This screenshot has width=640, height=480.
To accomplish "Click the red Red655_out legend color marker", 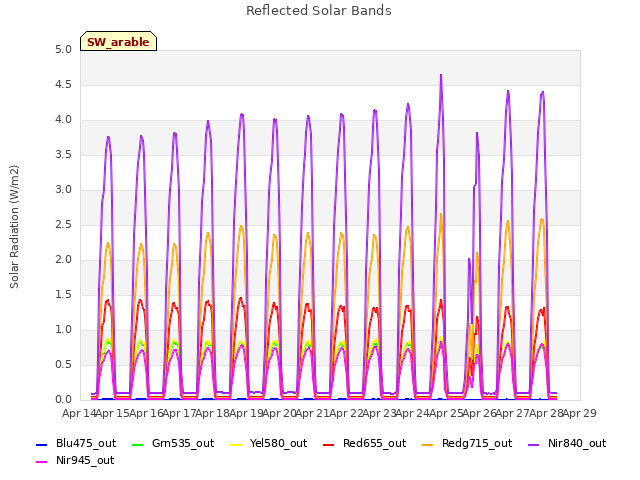I will 329,444.
